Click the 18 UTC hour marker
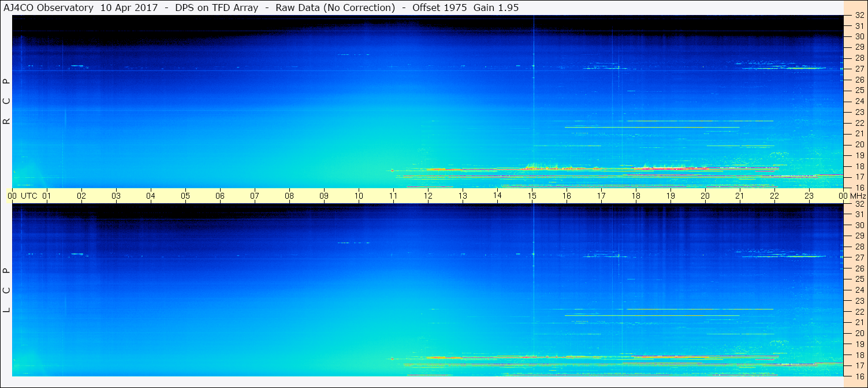 pos(636,196)
